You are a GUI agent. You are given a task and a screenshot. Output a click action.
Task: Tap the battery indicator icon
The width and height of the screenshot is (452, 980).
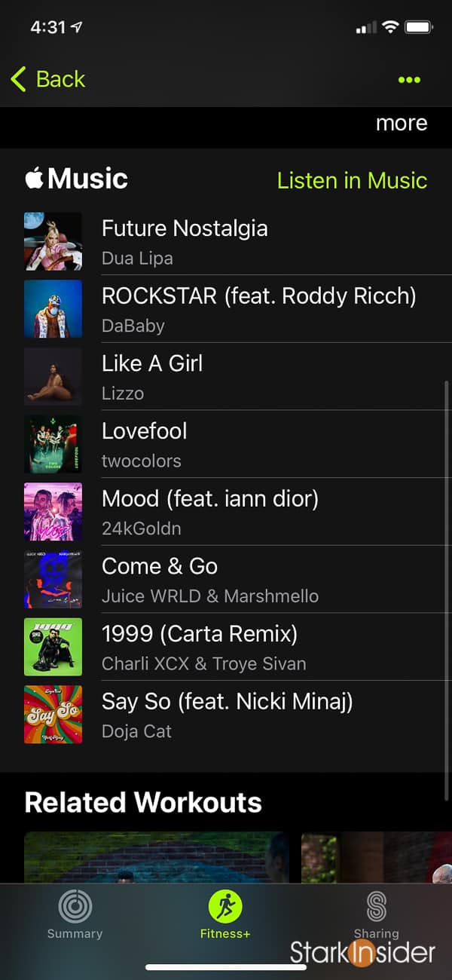(418, 27)
